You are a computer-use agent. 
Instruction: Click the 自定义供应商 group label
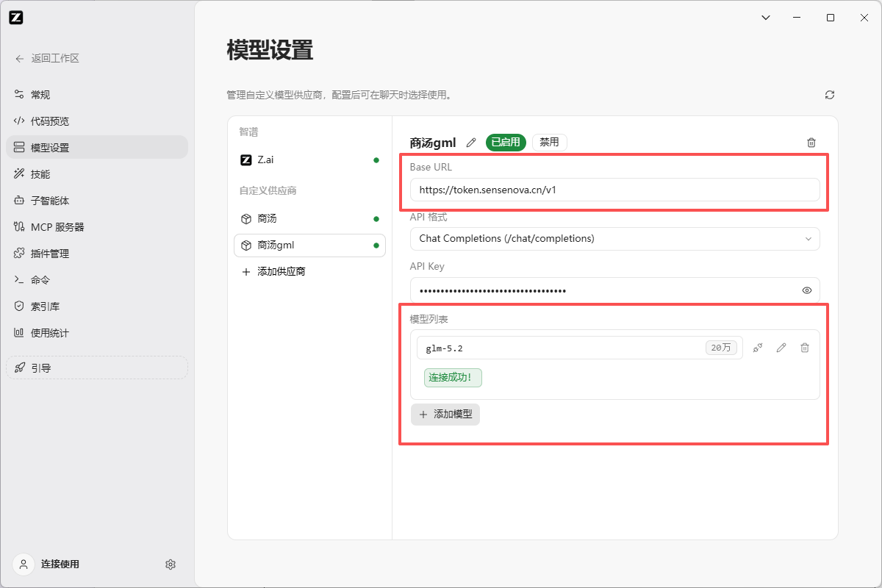coord(268,191)
